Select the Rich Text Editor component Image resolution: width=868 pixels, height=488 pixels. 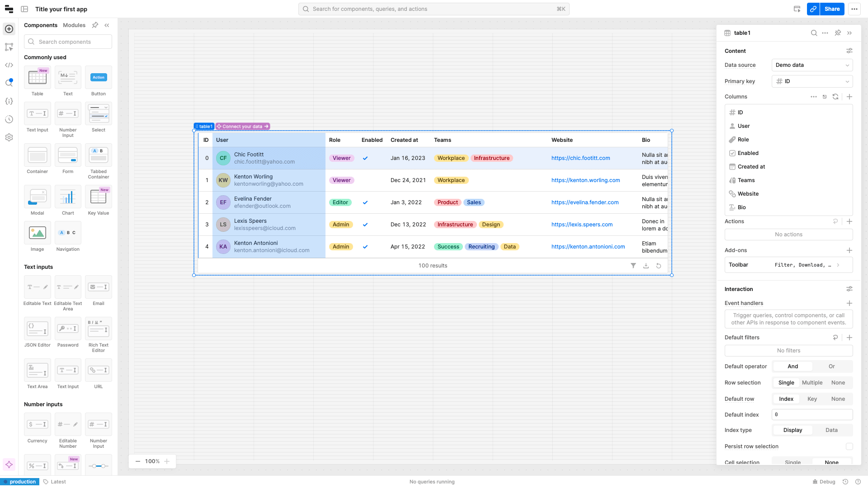[99, 329]
